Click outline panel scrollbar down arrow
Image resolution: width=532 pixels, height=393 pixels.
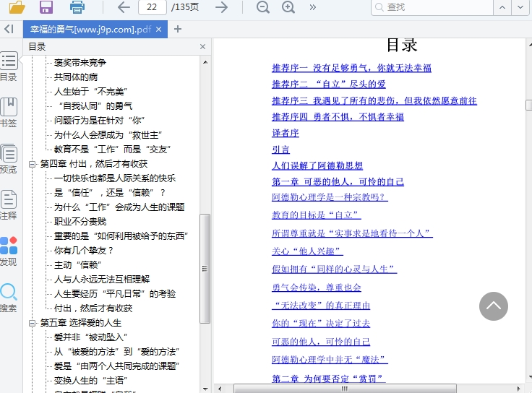pyautogui.click(x=205, y=389)
